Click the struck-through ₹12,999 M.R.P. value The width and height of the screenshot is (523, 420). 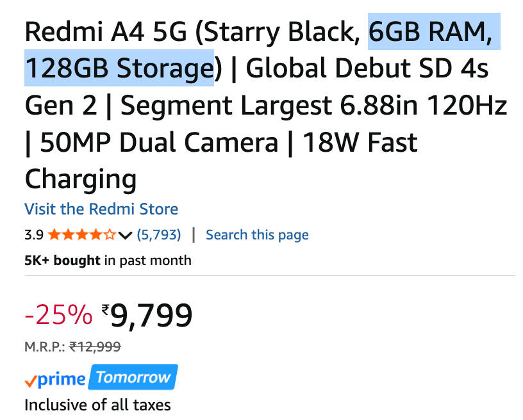pos(95,347)
